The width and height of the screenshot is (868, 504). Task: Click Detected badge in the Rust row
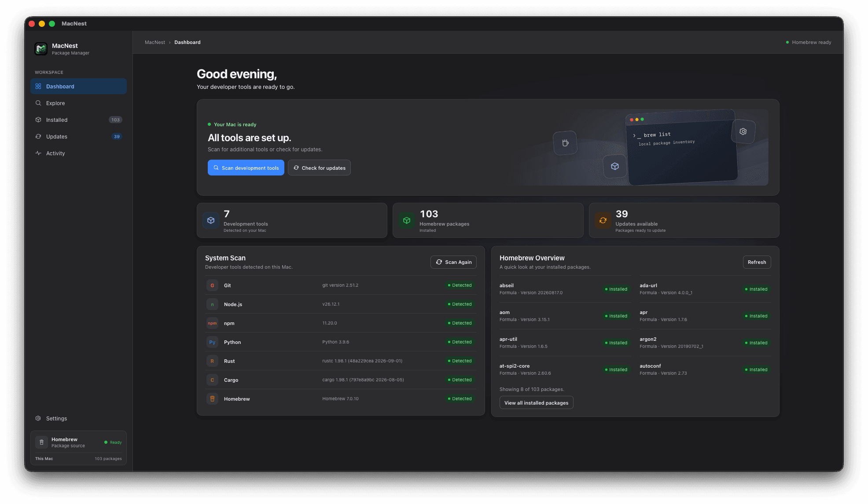[x=460, y=361]
